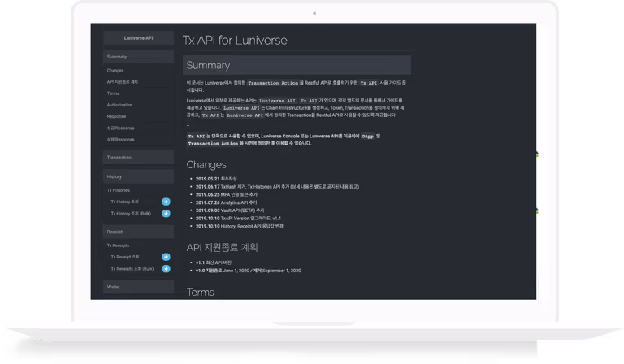Open the Tx Histories sidebar group

[x=119, y=190]
